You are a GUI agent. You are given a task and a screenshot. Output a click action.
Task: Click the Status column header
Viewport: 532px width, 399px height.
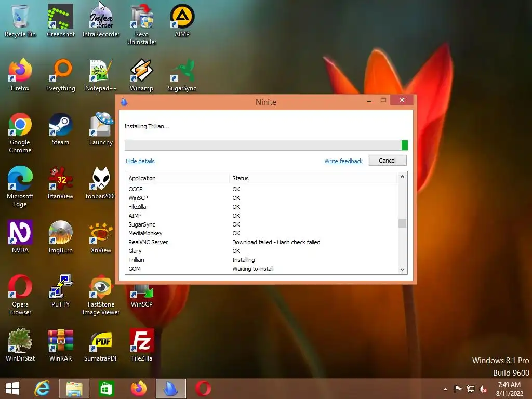313,178
